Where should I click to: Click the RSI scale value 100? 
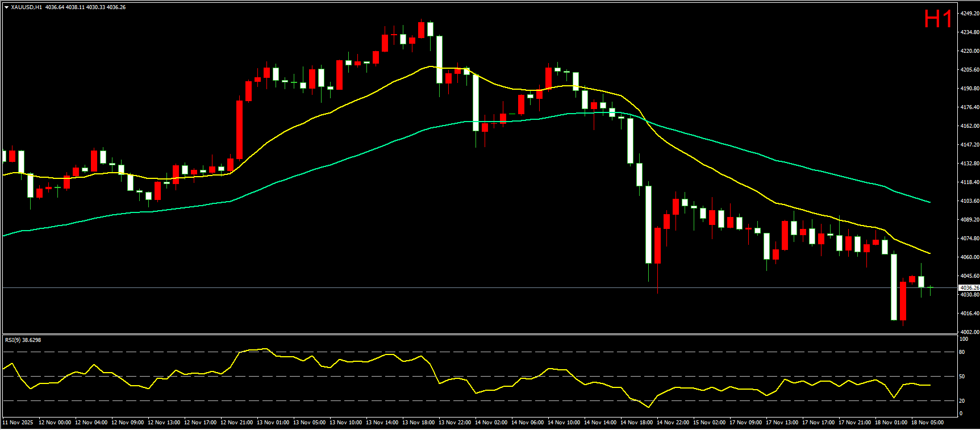coord(964,339)
